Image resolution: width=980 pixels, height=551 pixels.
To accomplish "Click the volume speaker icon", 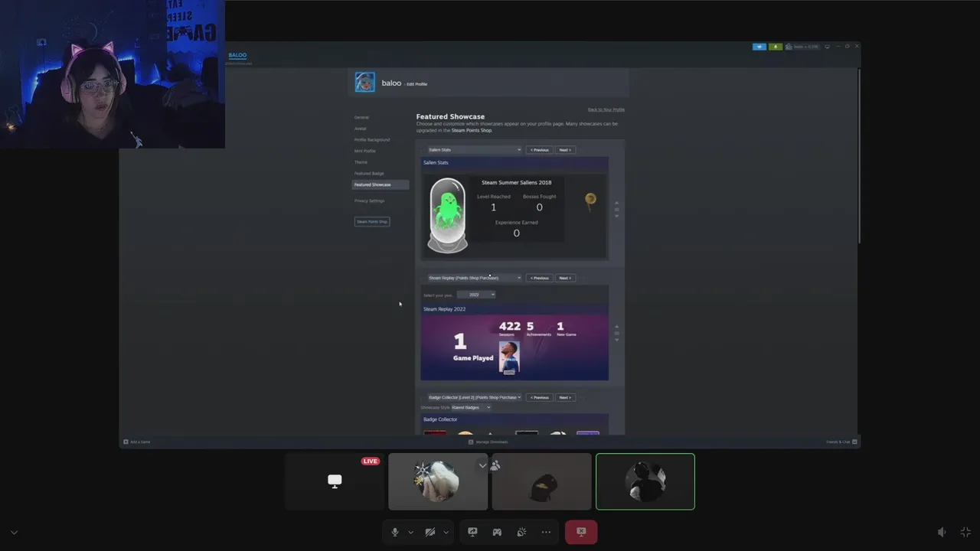I will pyautogui.click(x=942, y=532).
